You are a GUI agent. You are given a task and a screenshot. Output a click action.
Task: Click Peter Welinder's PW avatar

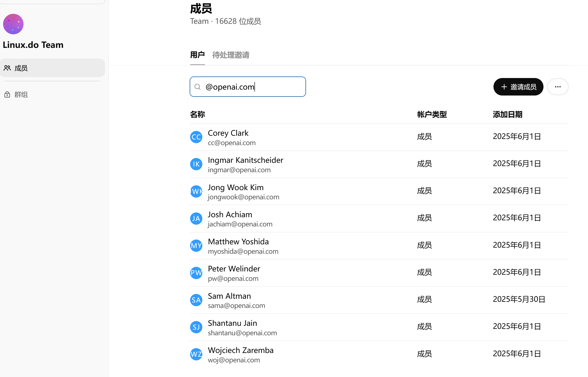point(196,273)
